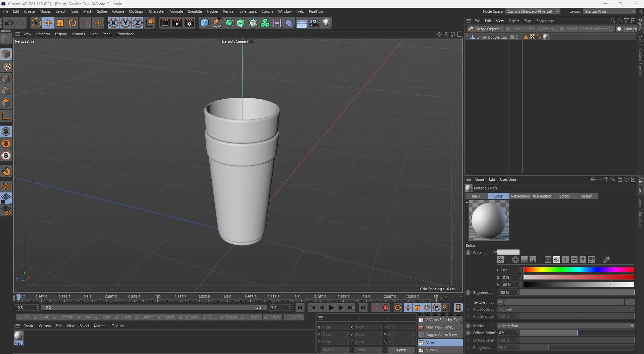Toggle Empty Double Cup visibility dots

tap(517, 37)
